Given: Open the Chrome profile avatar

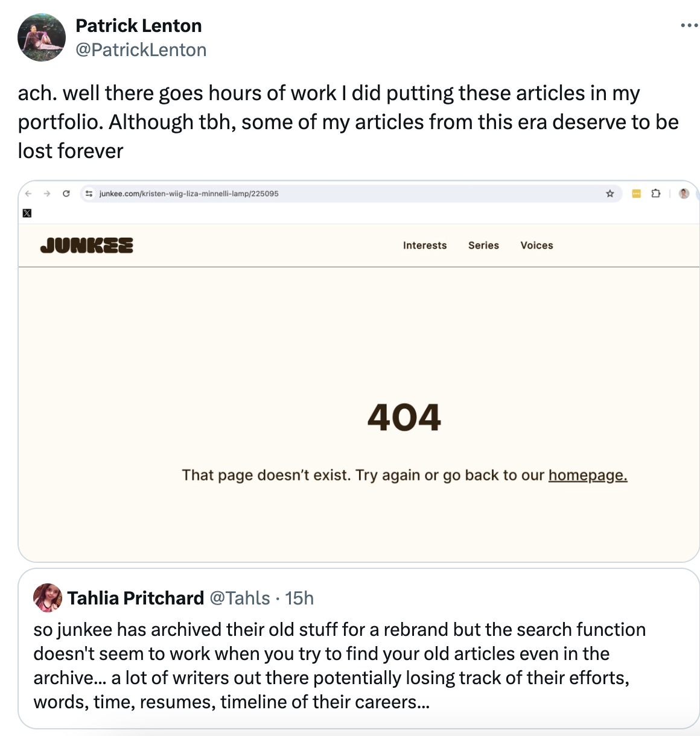Looking at the screenshot, I should 684,194.
